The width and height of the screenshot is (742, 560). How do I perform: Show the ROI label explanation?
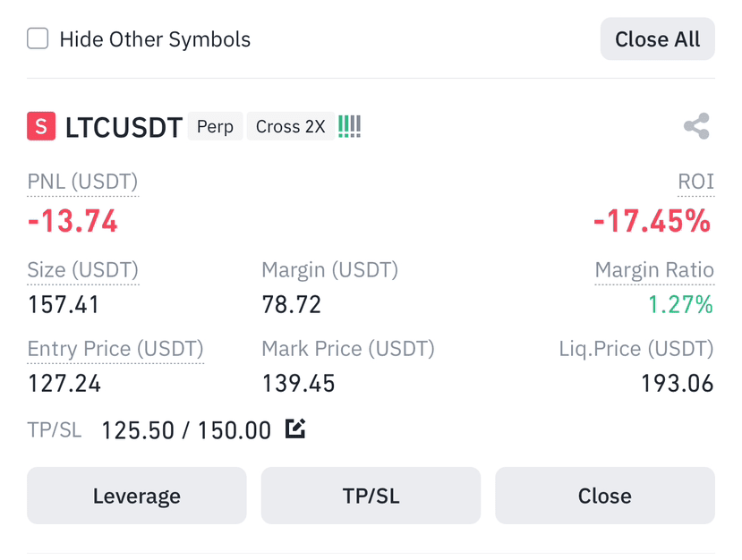[695, 182]
